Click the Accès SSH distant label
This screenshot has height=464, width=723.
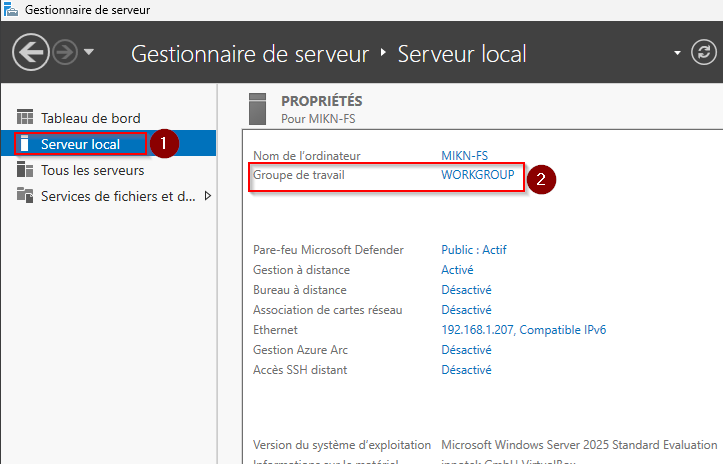click(300, 370)
